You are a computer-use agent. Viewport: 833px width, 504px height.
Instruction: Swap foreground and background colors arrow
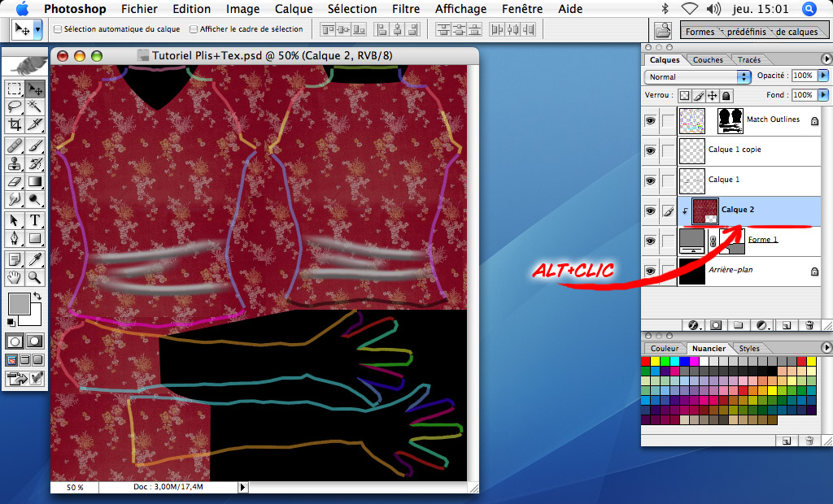37,296
